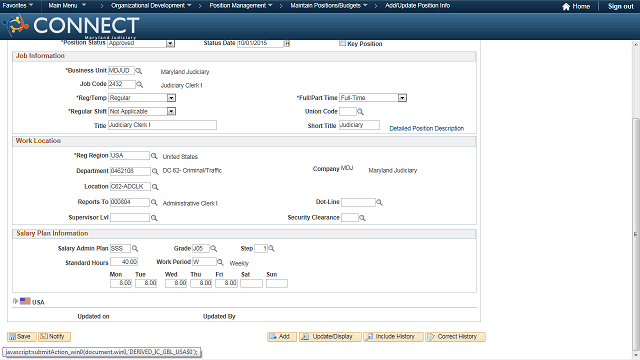Click the Short Title input field

(359, 125)
